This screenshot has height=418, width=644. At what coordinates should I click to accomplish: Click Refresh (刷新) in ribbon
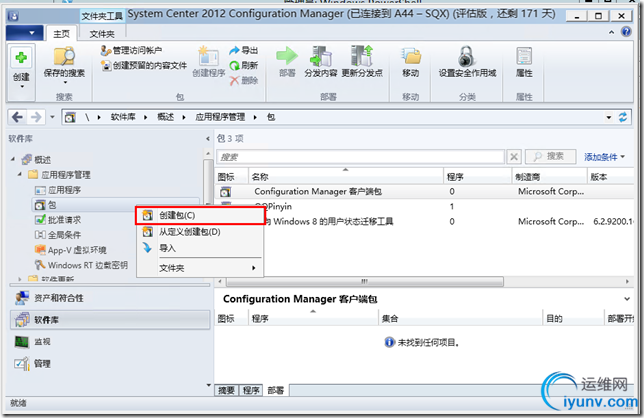(244, 65)
